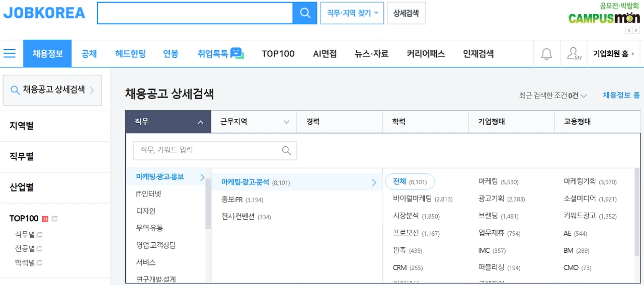
Task: Expand 기업회원 홈 menu arrow
Action: 632,54
